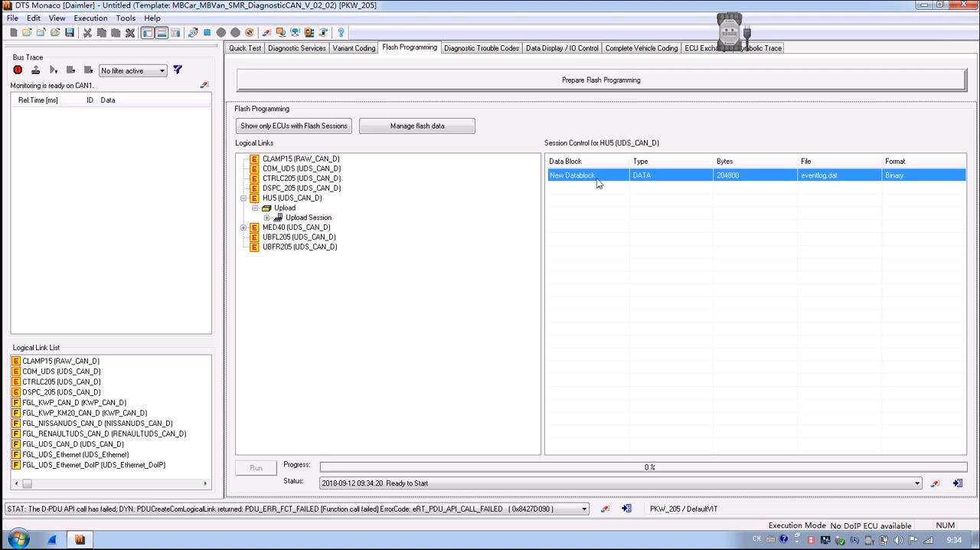Image resolution: width=980 pixels, height=550 pixels.
Task: Clear Flash Programming status with eraser icon
Action: pyautogui.click(x=935, y=483)
